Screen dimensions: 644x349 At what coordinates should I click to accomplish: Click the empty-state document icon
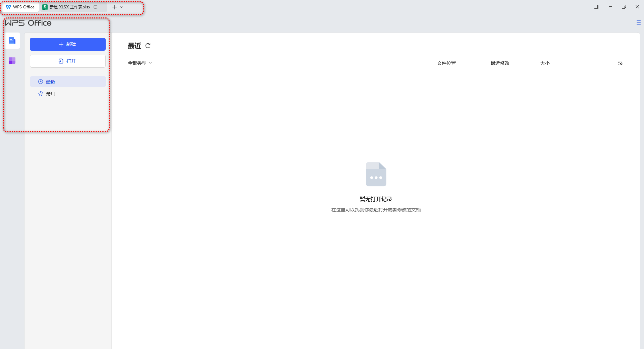376,174
